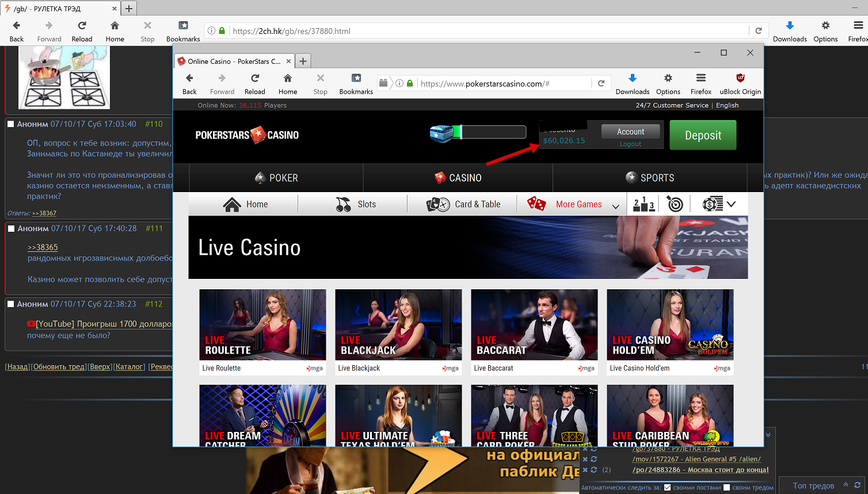The width and height of the screenshot is (868, 494).
Task: Tick the checkbox on post #112
Action: tap(10, 304)
